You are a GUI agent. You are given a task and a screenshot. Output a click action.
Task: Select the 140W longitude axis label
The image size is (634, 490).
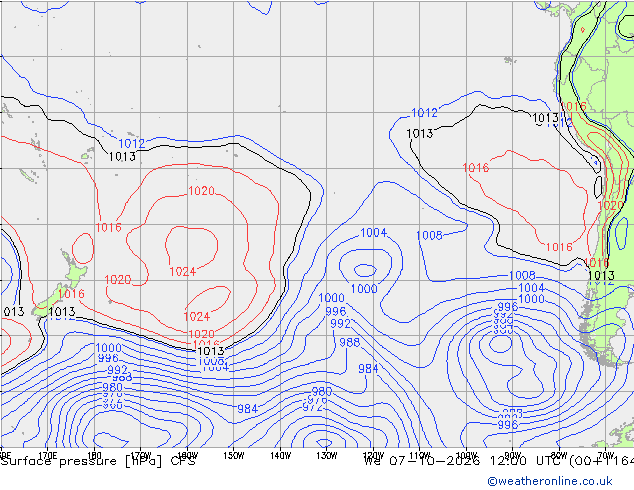pos(281,455)
